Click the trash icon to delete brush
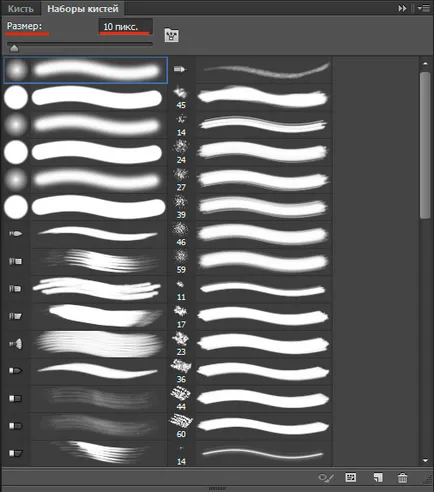 click(402, 478)
